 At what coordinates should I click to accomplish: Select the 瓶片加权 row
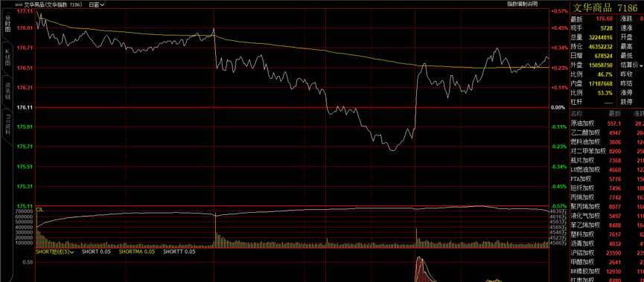[607, 161]
